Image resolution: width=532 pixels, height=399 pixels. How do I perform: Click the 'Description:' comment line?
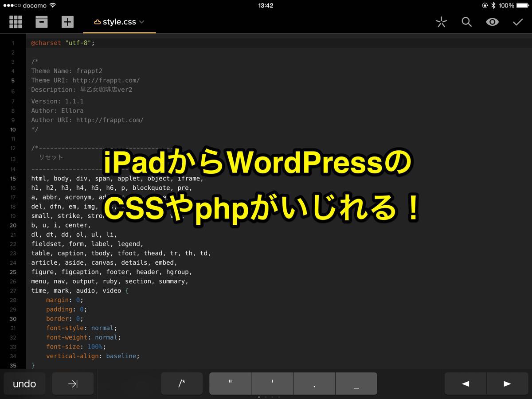[x=82, y=90]
